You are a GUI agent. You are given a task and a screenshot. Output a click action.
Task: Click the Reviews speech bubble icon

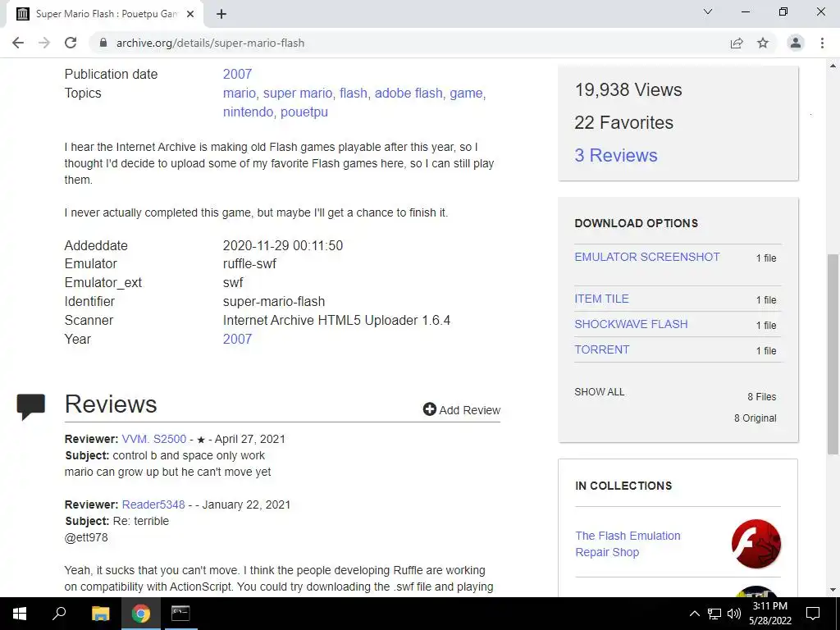point(31,407)
